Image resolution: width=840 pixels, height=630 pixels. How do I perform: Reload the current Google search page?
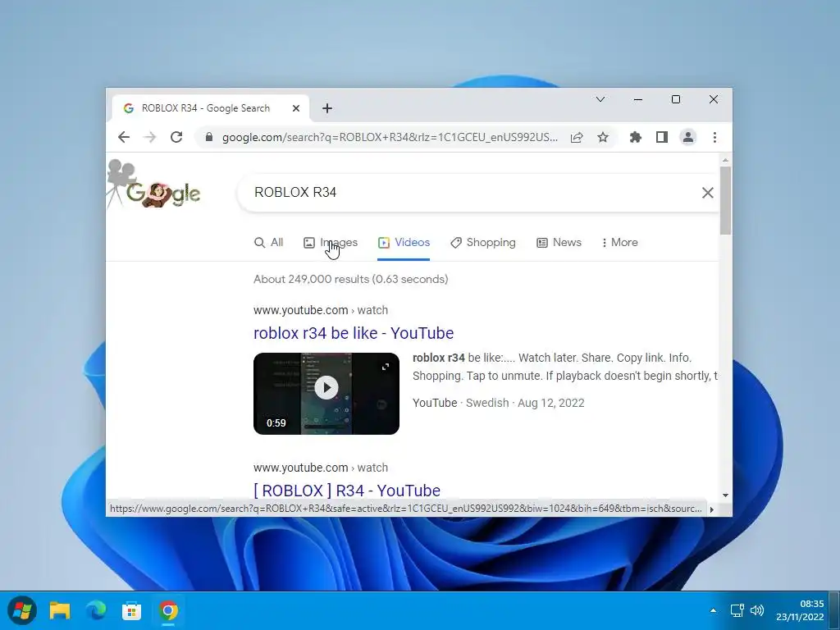coord(176,137)
